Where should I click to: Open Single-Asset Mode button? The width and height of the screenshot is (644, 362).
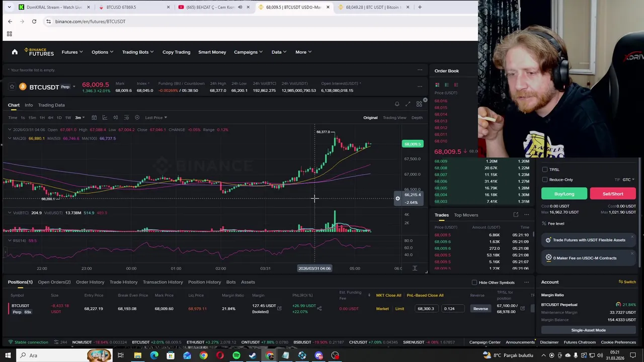tap(589, 330)
